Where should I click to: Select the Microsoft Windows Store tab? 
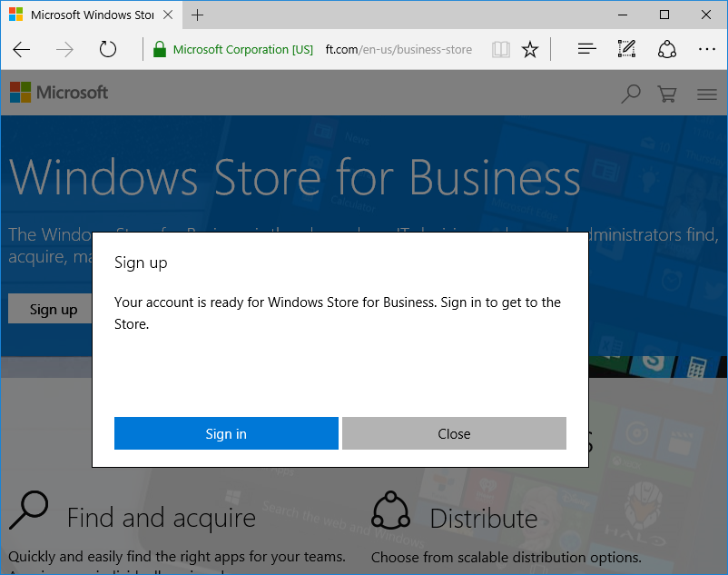click(89, 15)
